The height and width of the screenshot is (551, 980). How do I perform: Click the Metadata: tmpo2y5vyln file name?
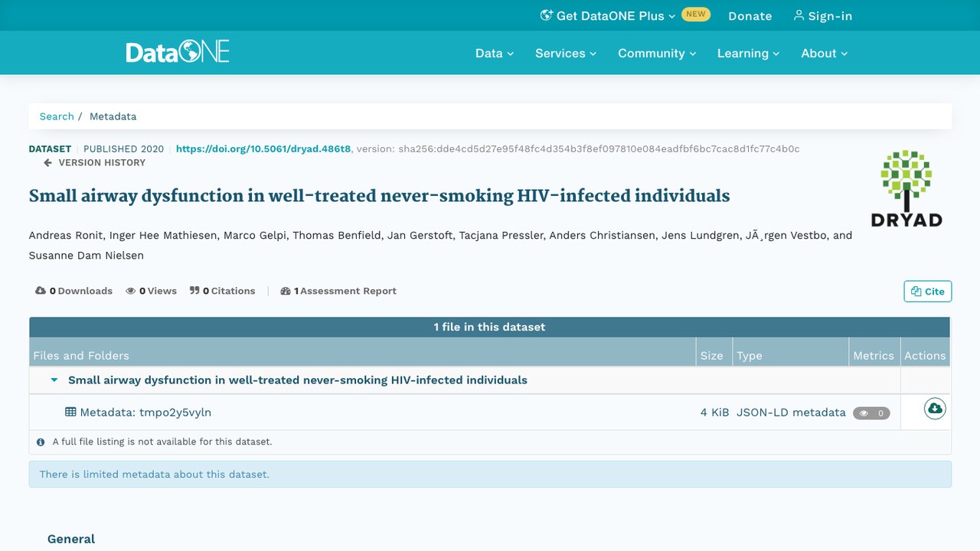click(145, 412)
